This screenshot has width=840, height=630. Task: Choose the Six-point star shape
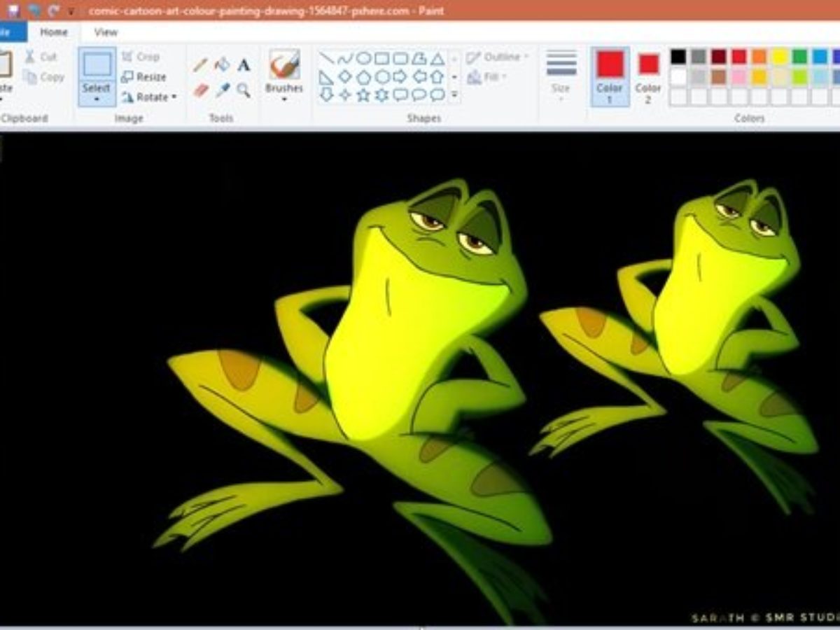pyautogui.click(x=381, y=94)
